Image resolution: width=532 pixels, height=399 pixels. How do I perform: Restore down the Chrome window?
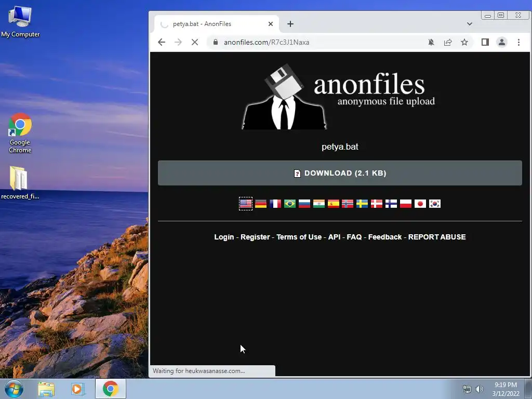501,15
